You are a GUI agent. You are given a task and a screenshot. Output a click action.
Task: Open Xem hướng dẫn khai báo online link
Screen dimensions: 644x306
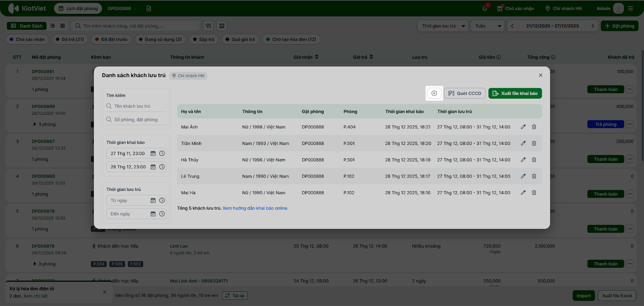(255, 209)
